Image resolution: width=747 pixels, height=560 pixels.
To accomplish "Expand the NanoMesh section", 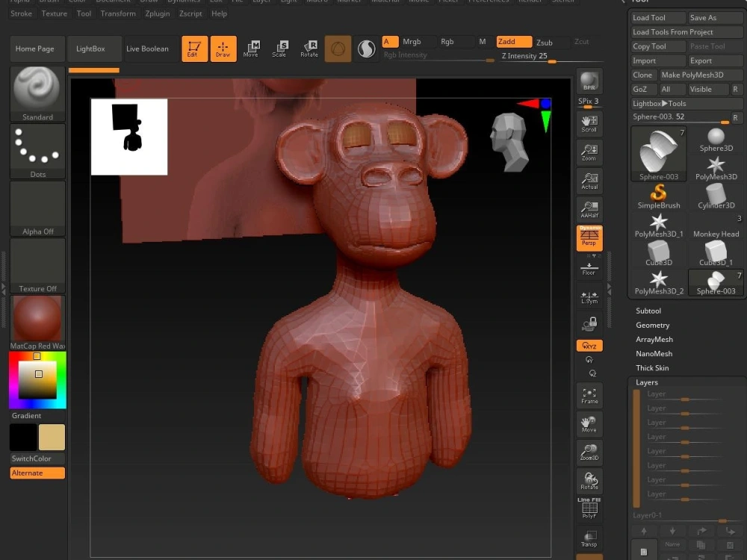I will tap(654, 354).
